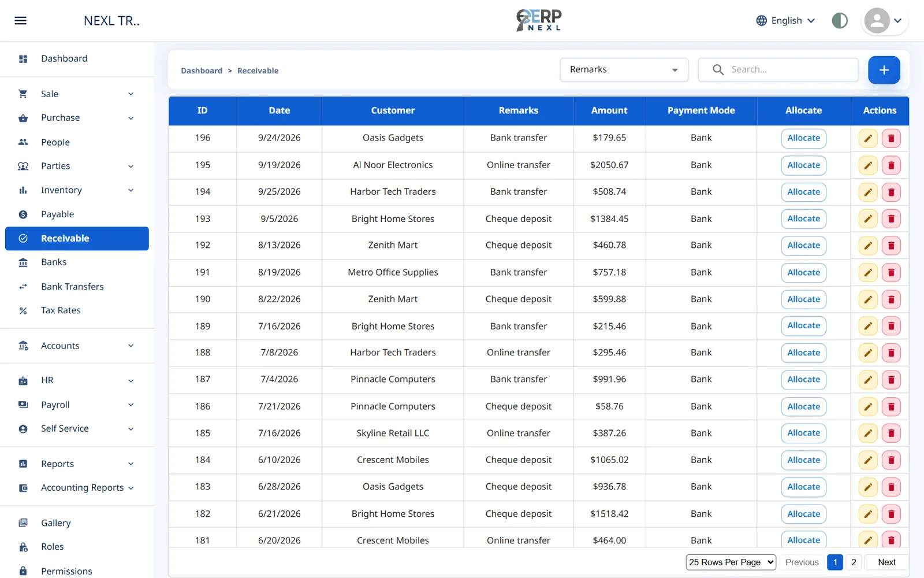
Task: Click the blue add receivable plus button
Action: point(884,70)
